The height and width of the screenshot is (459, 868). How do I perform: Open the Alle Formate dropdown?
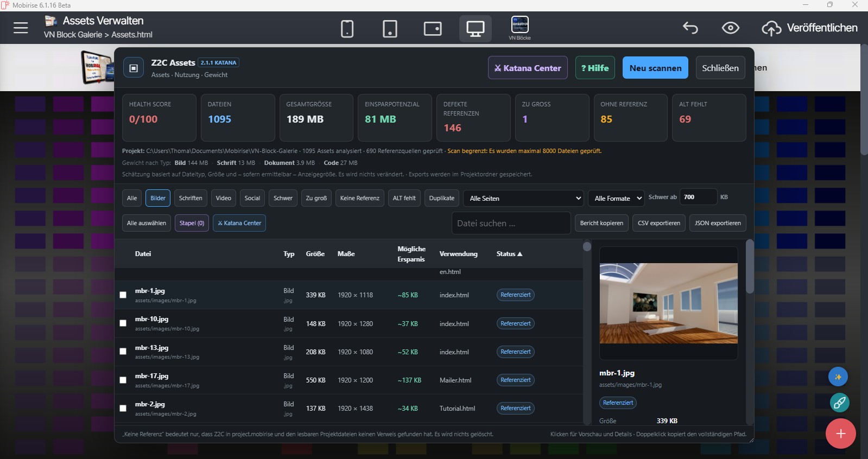click(x=616, y=198)
